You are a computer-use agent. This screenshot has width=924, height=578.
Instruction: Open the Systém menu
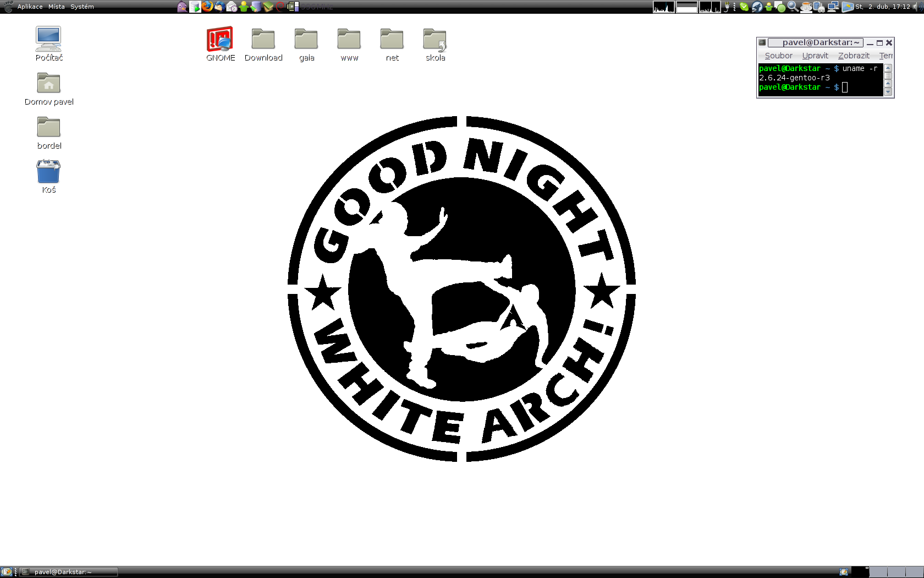point(82,7)
